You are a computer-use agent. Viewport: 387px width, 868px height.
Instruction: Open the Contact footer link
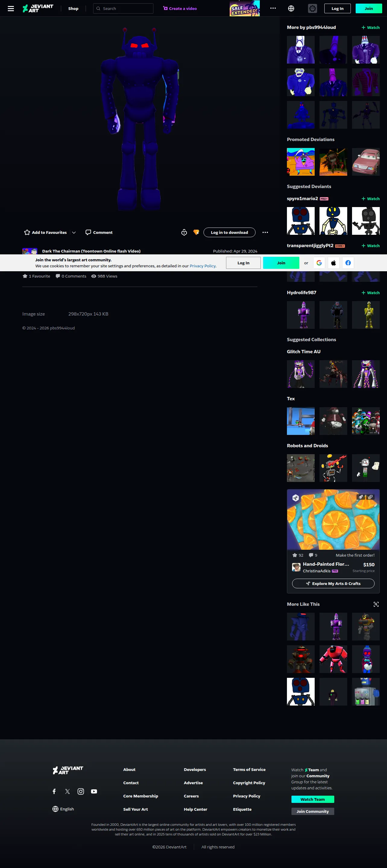131,783
